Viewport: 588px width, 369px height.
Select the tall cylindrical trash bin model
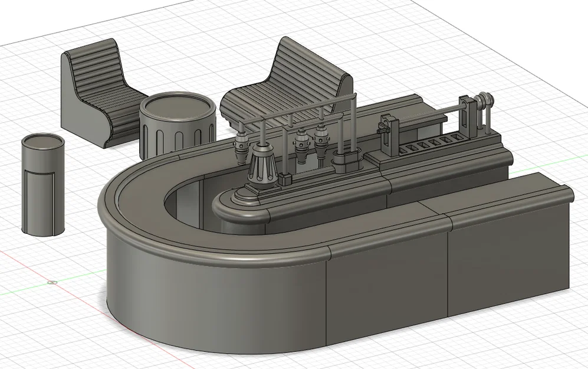pyautogui.click(x=42, y=185)
